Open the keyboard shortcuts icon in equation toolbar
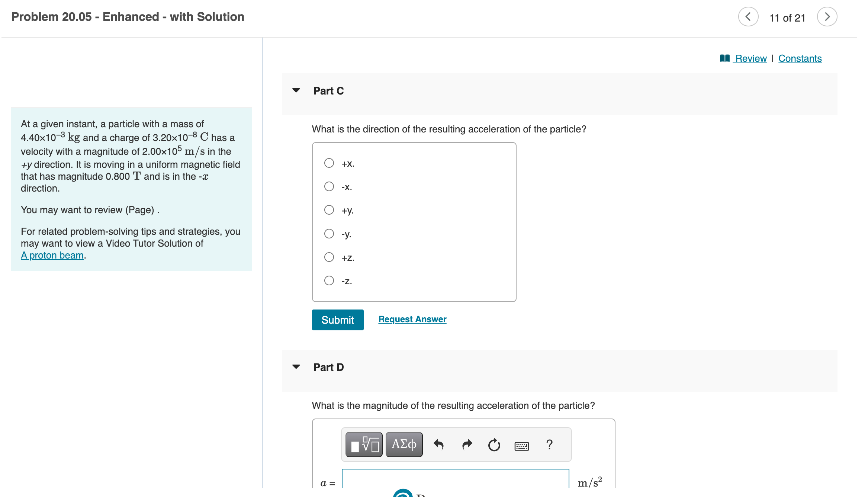This screenshot has width=868, height=497. [521, 445]
